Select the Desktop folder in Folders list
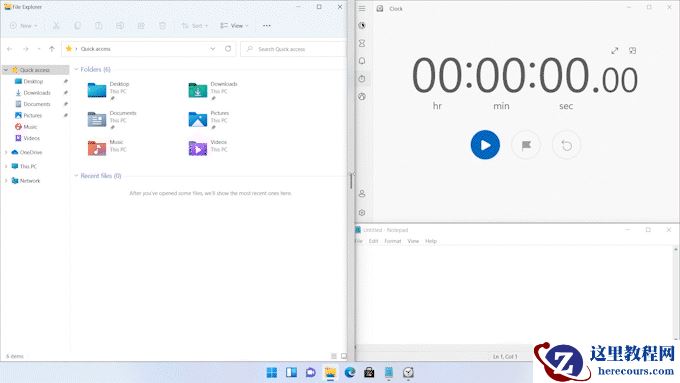Screen dimensions: 680x383 (108, 90)
